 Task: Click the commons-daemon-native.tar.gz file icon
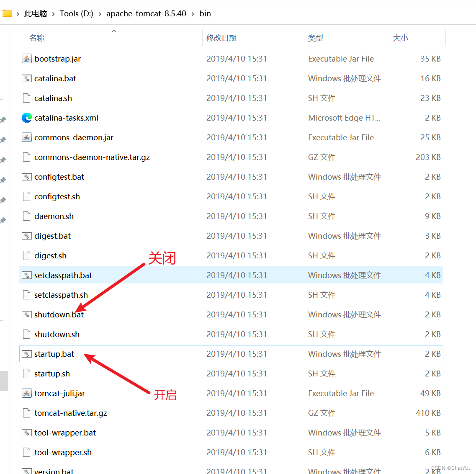click(x=27, y=157)
